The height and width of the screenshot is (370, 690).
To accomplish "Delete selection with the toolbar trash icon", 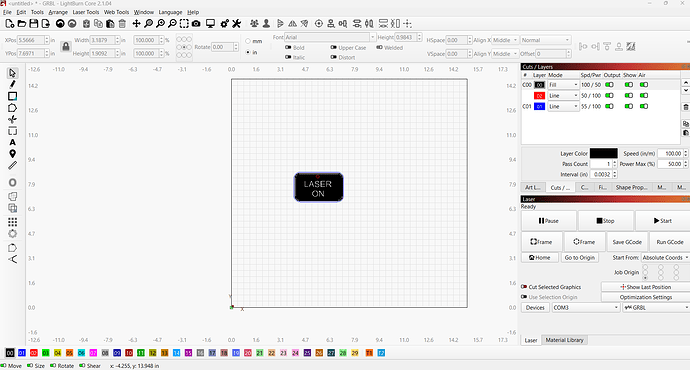I will [122, 24].
